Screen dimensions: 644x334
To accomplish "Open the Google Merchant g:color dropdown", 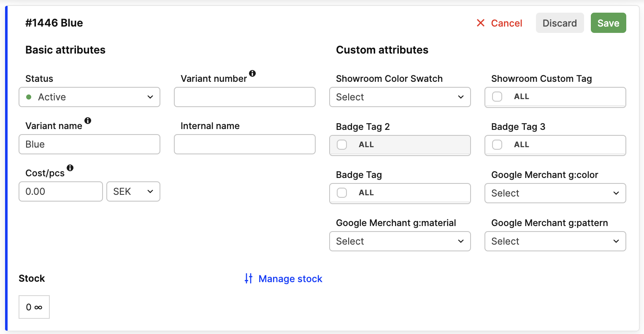I will (555, 193).
